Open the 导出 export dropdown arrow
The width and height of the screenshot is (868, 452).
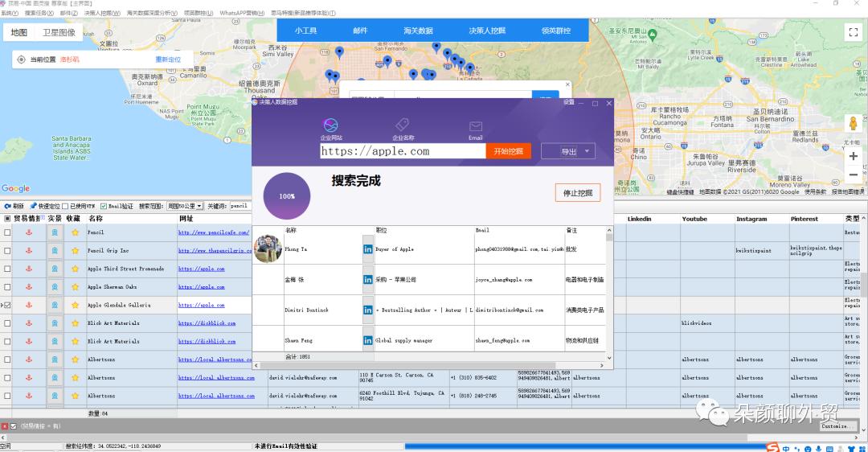587,151
